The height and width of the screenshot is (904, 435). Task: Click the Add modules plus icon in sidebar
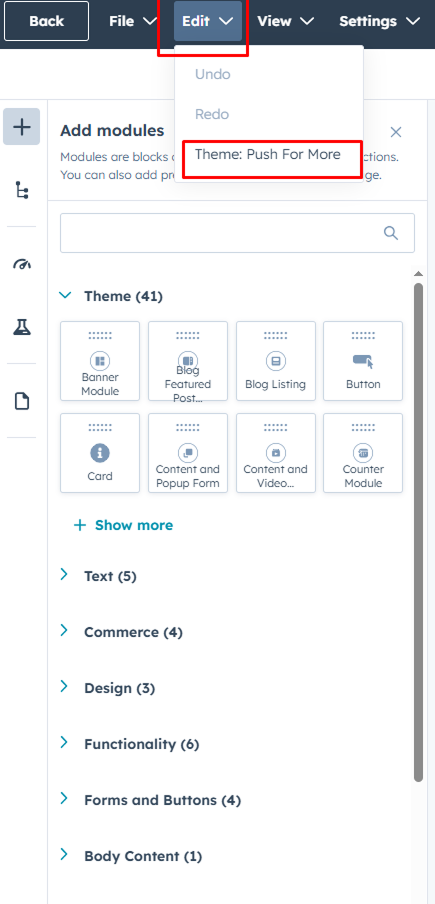pos(21,126)
